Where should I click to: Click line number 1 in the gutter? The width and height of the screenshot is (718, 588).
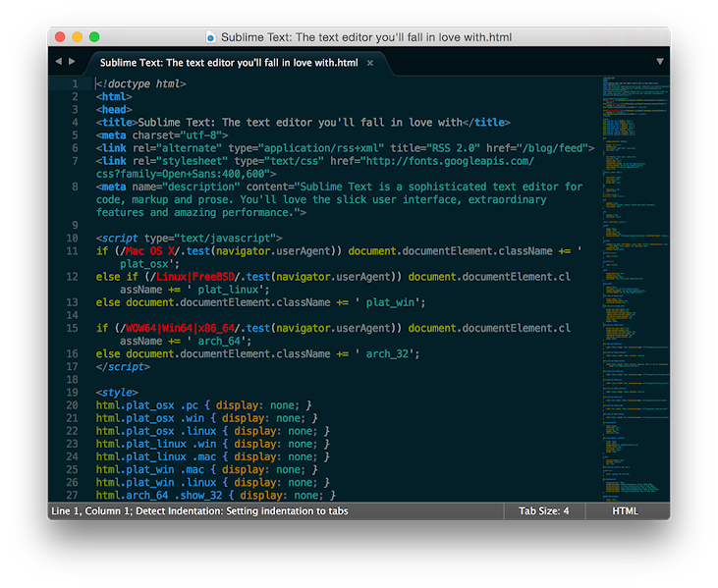click(x=75, y=83)
